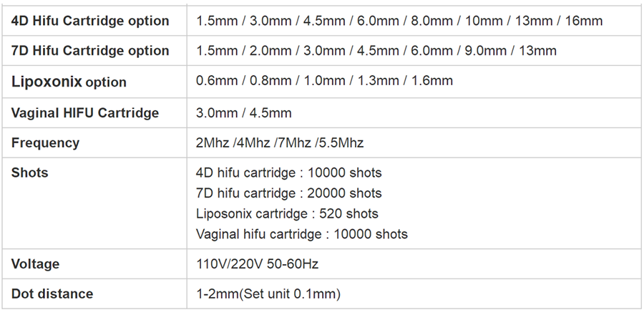This screenshot has width=644, height=315.
Task: Click the Dot distance row label
Action: coord(52,294)
